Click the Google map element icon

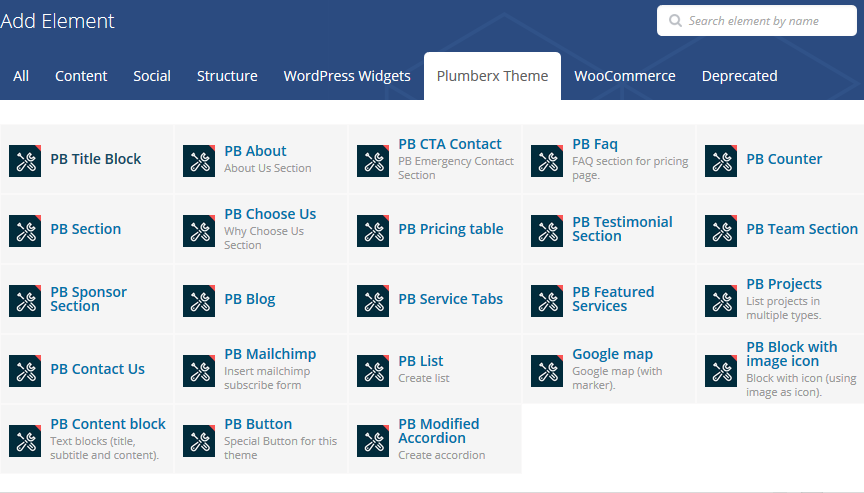pyautogui.click(x=547, y=370)
